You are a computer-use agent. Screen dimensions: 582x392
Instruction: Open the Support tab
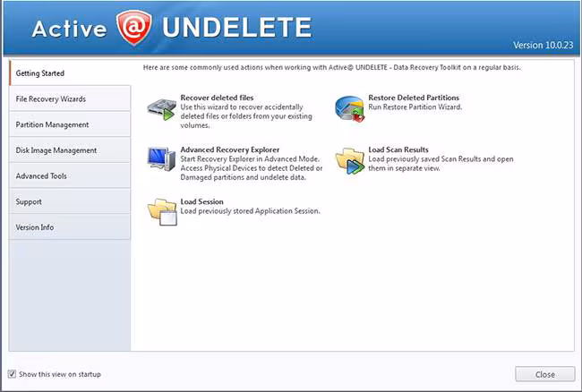click(70, 201)
